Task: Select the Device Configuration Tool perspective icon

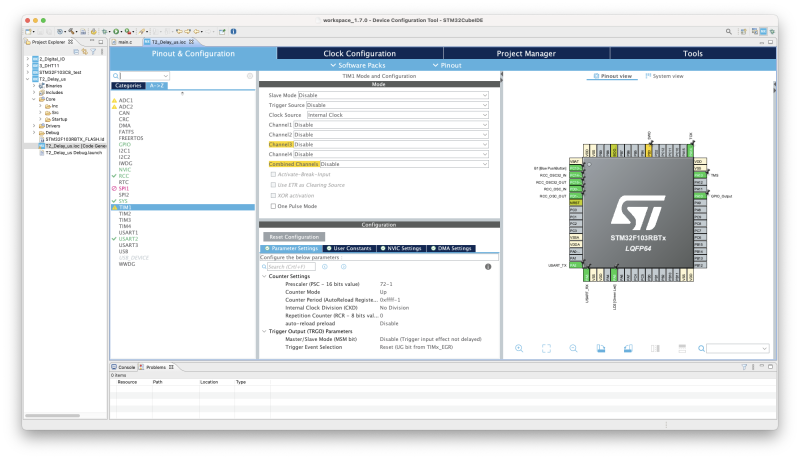Action: pos(763,32)
